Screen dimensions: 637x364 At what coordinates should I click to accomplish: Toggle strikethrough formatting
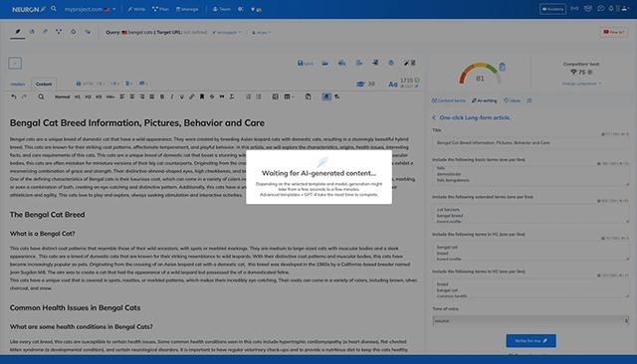pyautogui.click(x=212, y=96)
